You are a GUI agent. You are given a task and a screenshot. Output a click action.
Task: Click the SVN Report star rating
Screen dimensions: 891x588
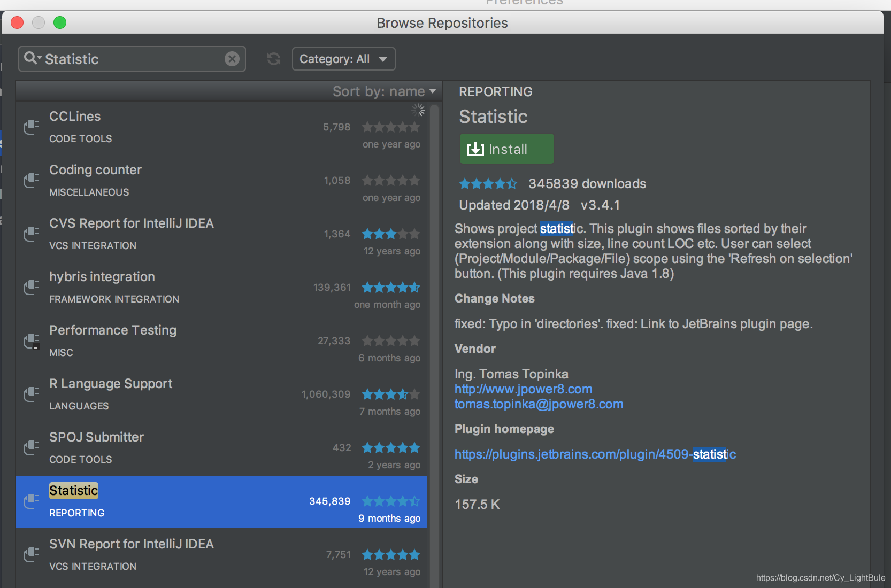point(391,555)
